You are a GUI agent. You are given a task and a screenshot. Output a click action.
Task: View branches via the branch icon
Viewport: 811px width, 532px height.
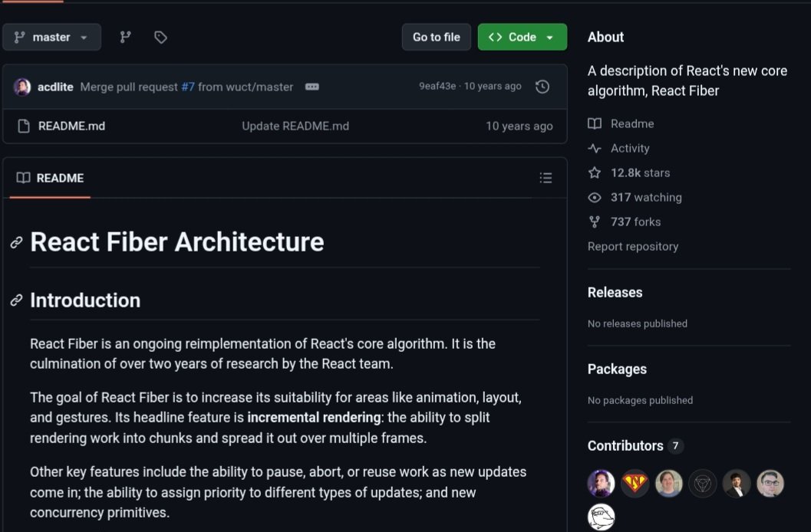click(x=125, y=38)
